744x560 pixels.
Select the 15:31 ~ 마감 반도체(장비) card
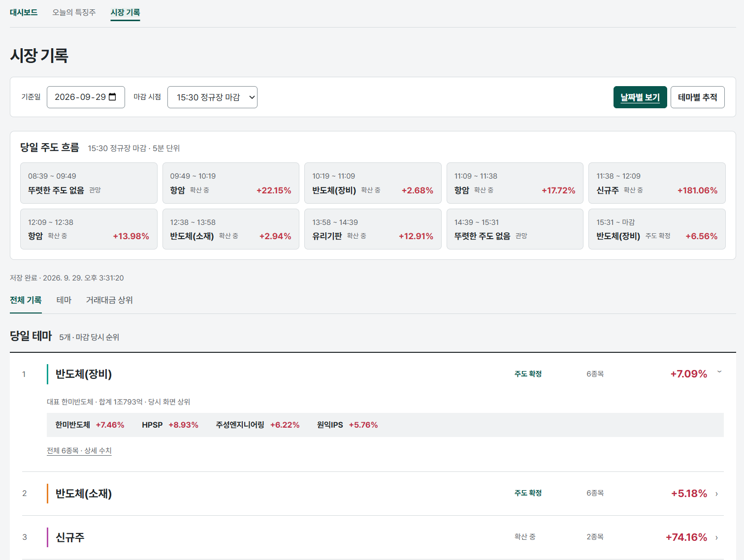pyautogui.click(x=657, y=229)
